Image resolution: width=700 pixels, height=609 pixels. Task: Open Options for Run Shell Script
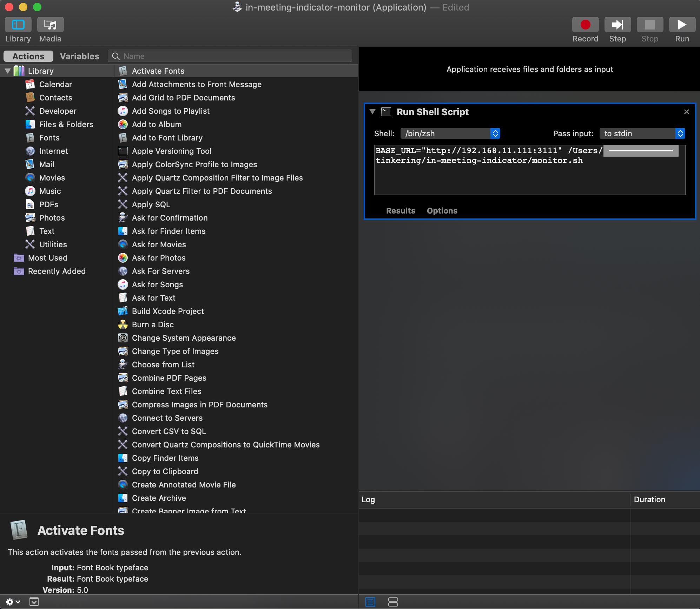click(x=442, y=211)
